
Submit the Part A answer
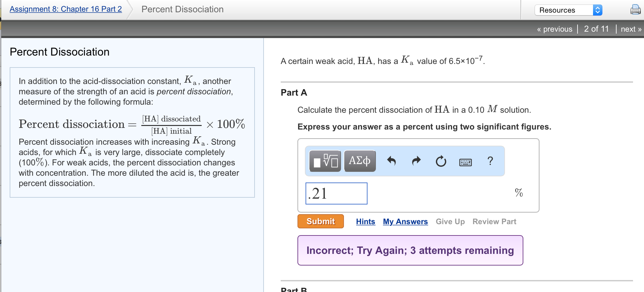click(x=320, y=221)
